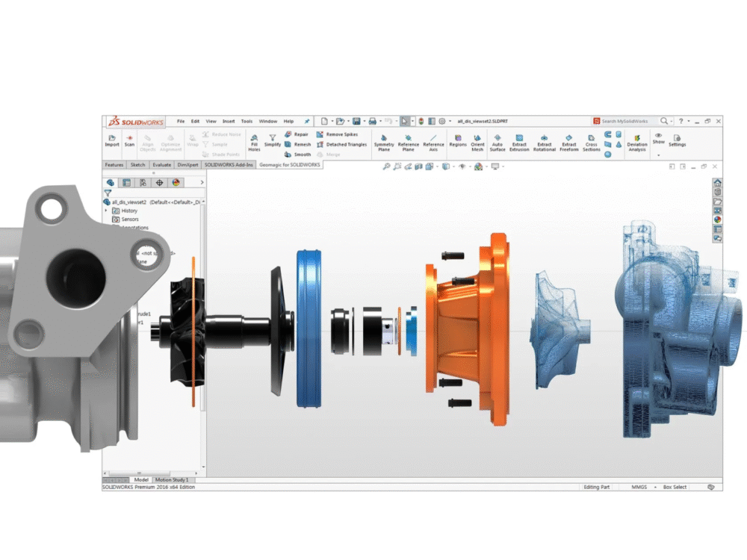
Task: Click the Rebuild traffic-light icon
Action: [421, 122]
